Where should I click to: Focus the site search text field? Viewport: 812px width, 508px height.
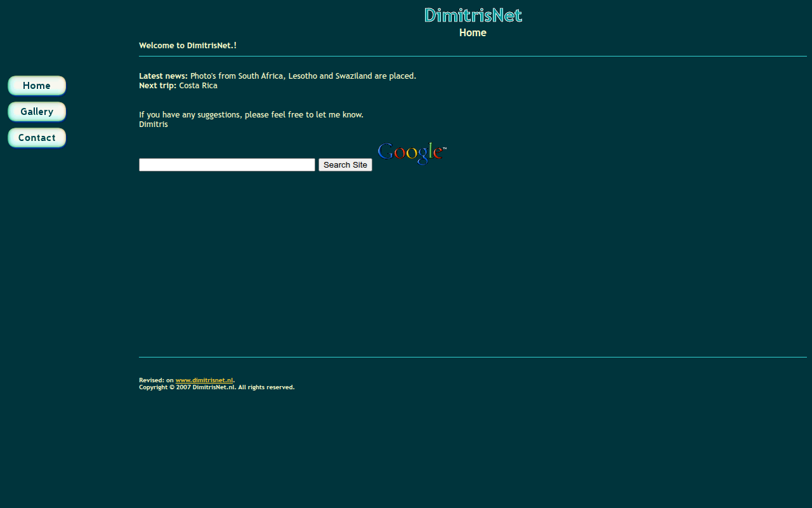click(x=227, y=165)
